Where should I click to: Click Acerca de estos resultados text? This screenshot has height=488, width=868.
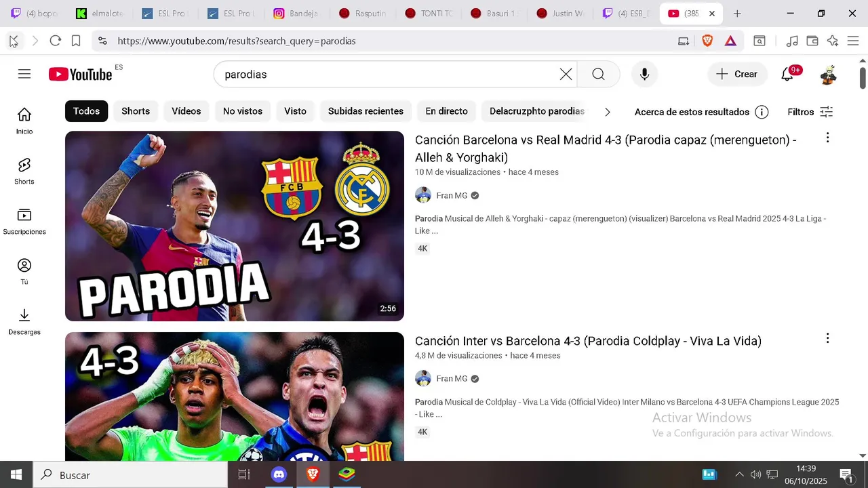click(692, 112)
